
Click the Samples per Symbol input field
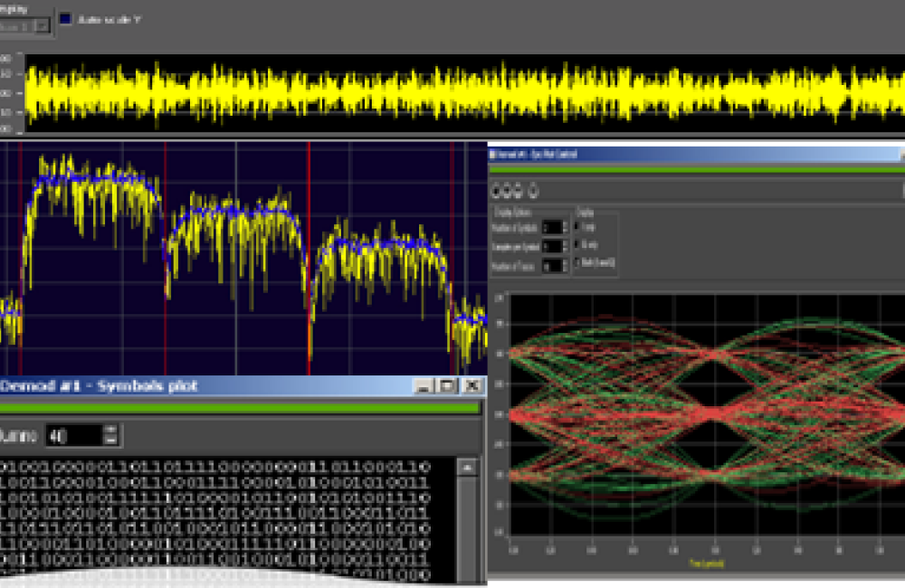550,246
